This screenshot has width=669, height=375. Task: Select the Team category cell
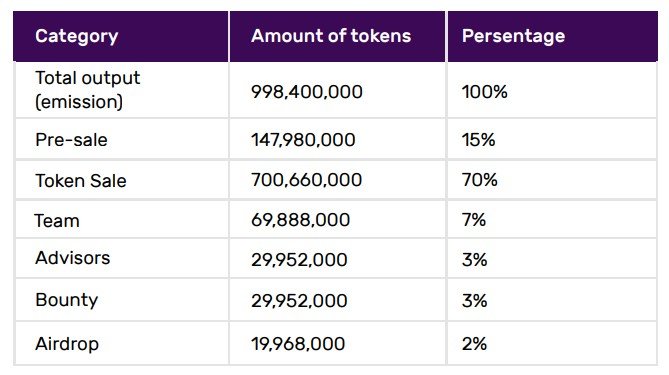(x=122, y=219)
